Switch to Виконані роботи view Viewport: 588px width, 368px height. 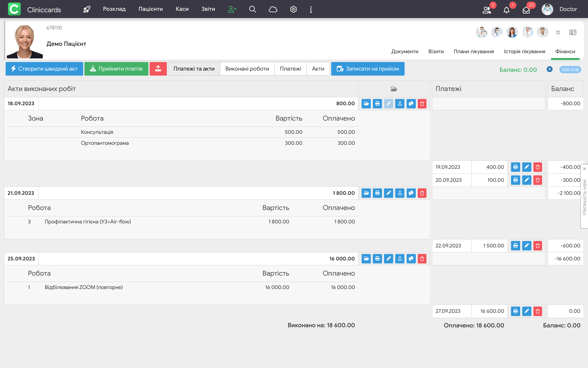coord(247,69)
